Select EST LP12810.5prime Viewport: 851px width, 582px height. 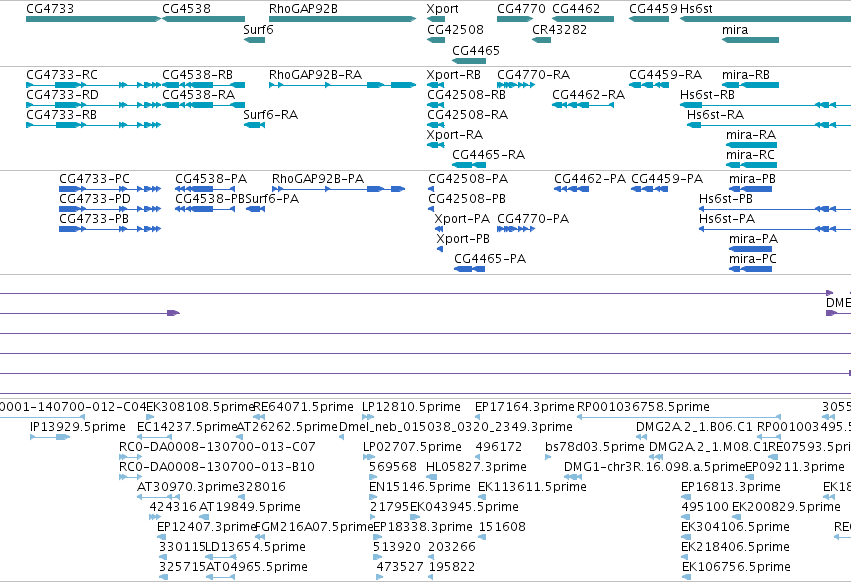tap(368, 417)
